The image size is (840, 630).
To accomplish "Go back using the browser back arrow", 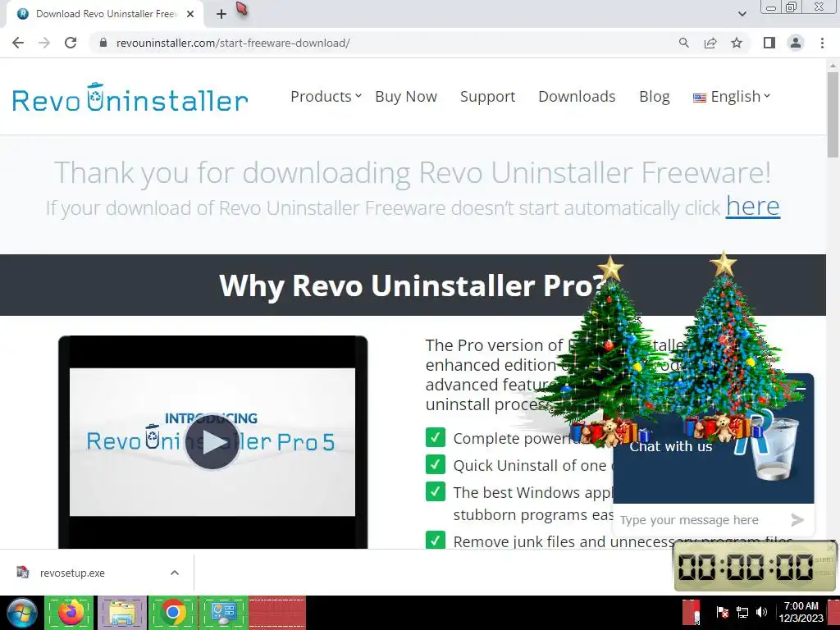I will pyautogui.click(x=18, y=43).
